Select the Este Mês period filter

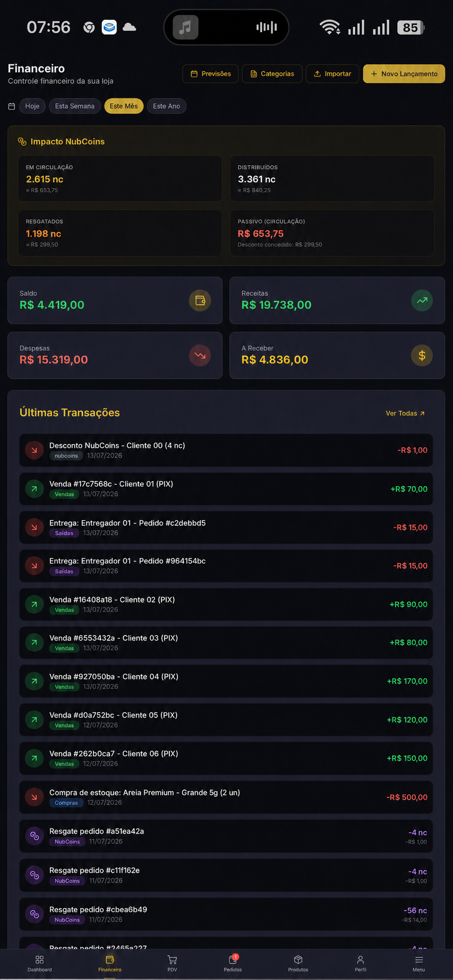(124, 106)
